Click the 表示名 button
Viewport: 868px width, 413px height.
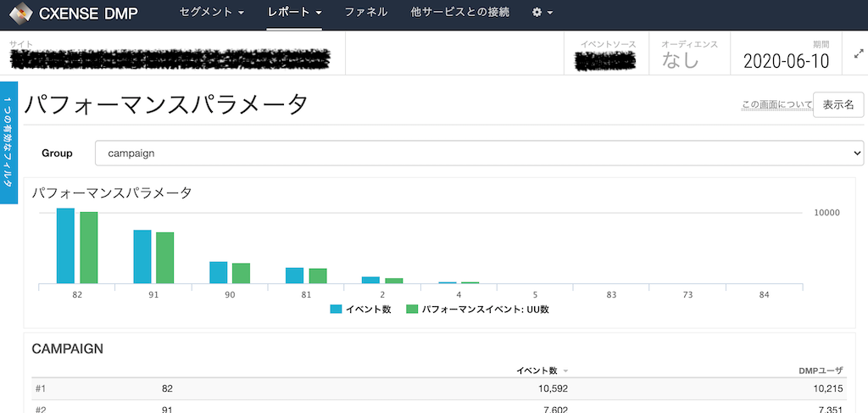838,104
